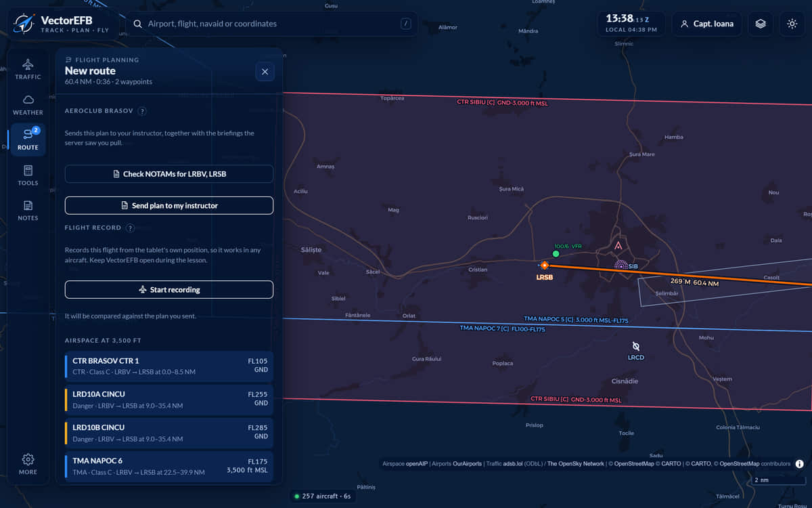Click the lower CTR SIBIU airspace label

click(576, 400)
